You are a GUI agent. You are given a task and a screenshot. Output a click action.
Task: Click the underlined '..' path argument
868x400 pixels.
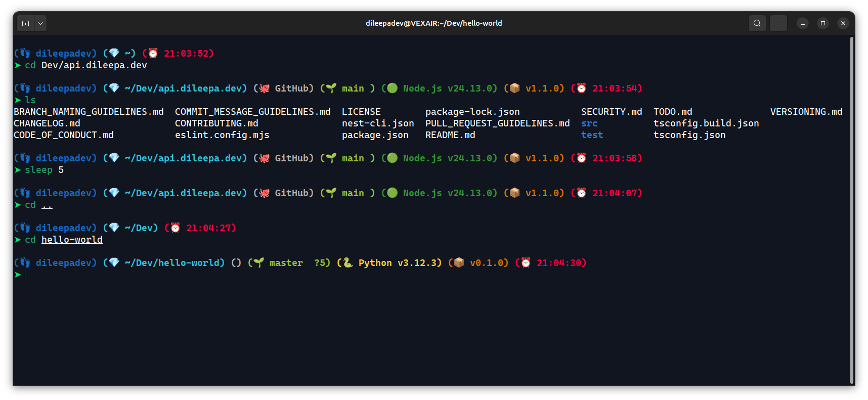(x=47, y=205)
